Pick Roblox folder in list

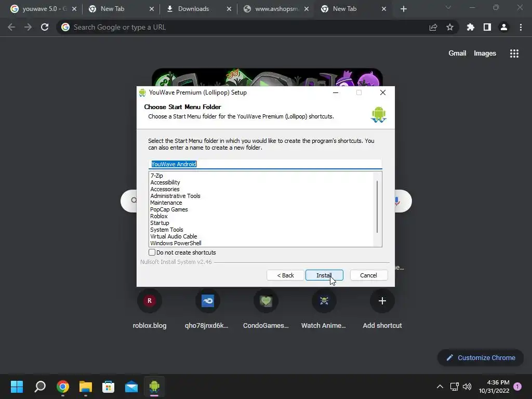(x=159, y=216)
